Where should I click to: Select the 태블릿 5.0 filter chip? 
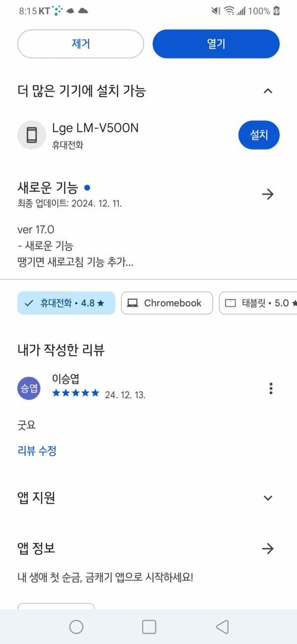[x=258, y=303]
